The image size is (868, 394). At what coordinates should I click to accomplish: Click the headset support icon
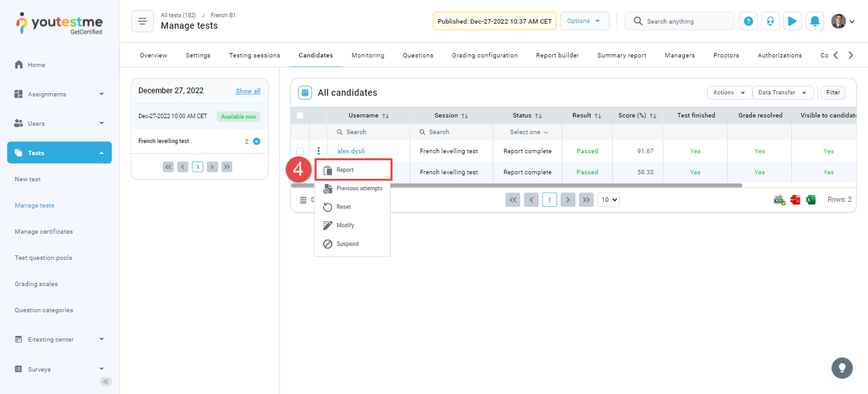click(770, 21)
